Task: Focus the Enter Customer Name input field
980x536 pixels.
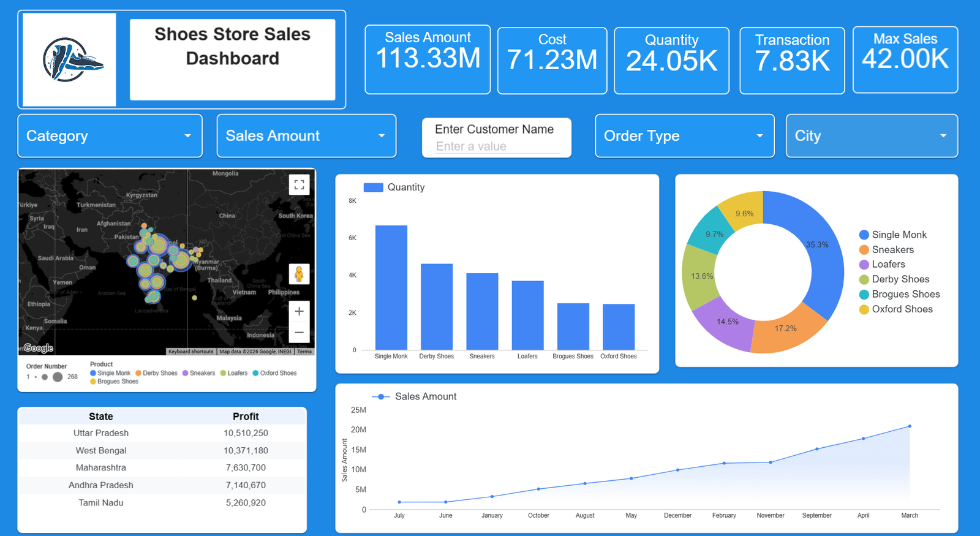Action: pyautogui.click(x=497, y=146)
